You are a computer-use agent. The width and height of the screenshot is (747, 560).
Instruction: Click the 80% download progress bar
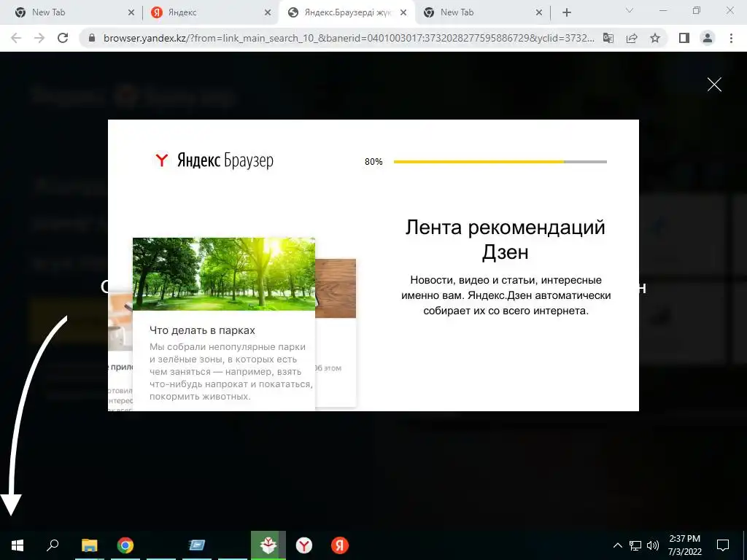(500, 162)
